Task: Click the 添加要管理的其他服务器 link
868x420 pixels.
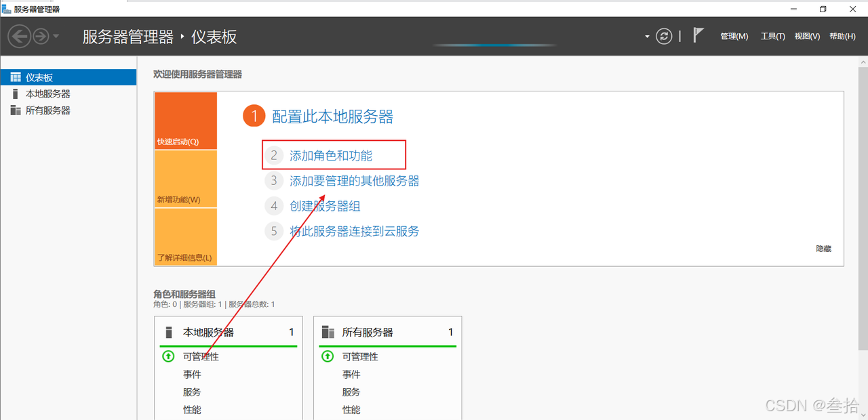Action: [x=355, y=181]
